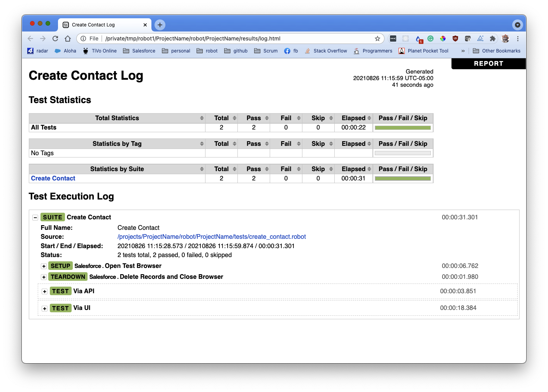
Task: Open the Chrome three-dot menu
Action: pos(518,38)
